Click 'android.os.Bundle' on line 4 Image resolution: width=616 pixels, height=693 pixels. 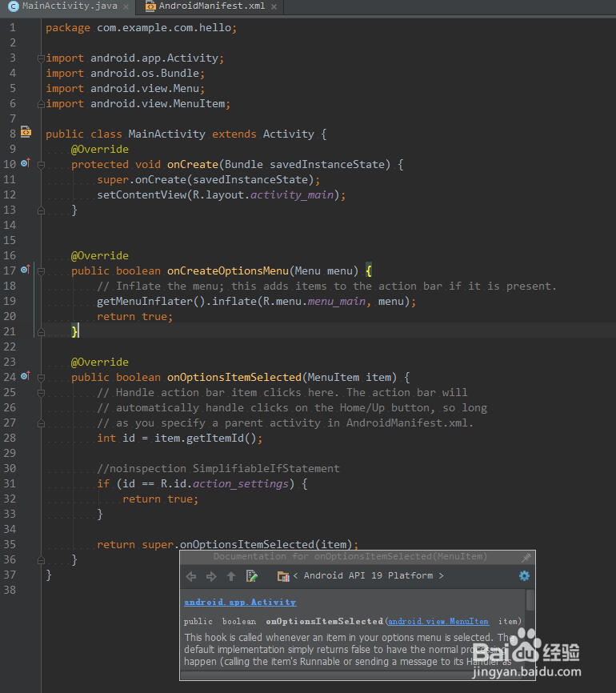pos(145,74)
